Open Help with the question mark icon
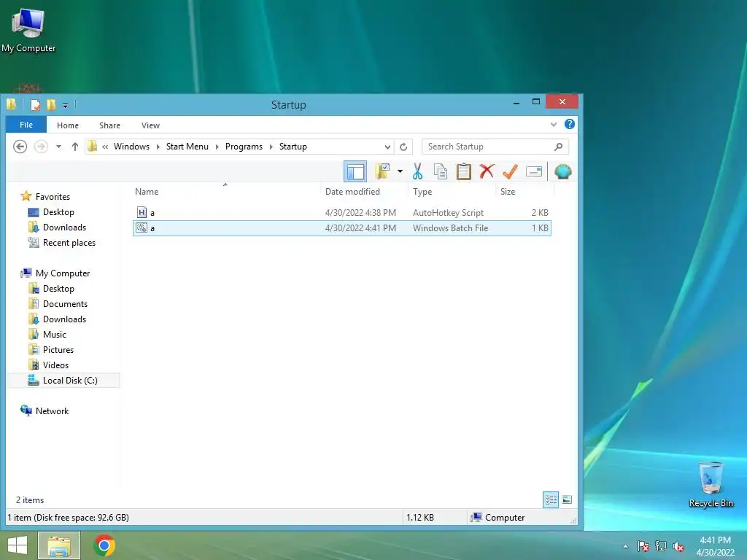The image size is (747, 560). tap(569, 124)
